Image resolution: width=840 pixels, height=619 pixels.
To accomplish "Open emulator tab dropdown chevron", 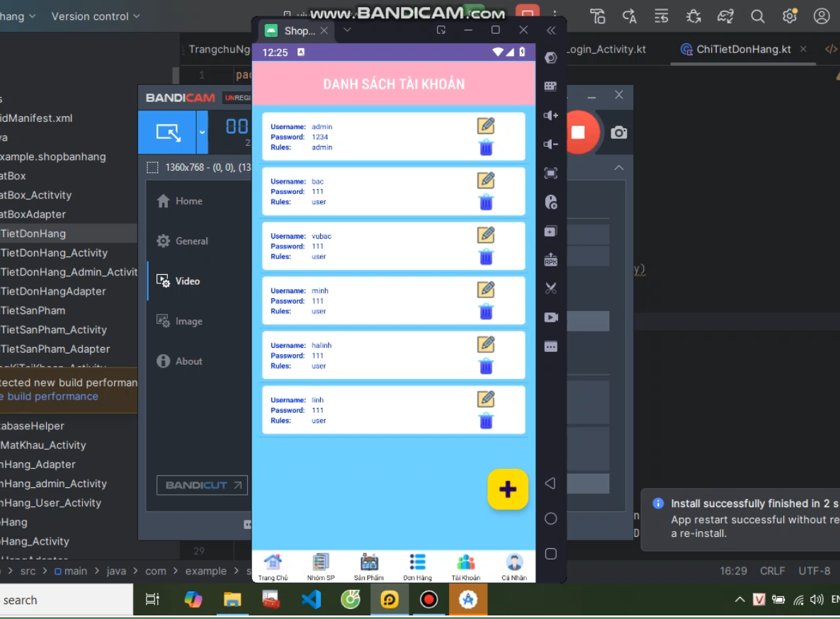I will pos(347,30).
